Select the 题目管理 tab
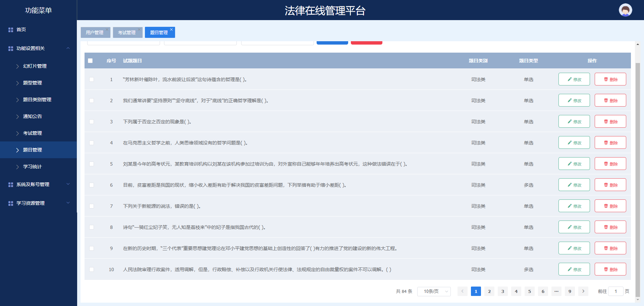This screenshot has height=306, width=644. tap(159, 33)
